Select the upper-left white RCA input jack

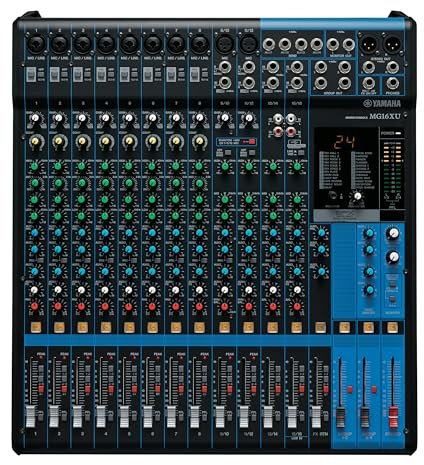(277, 118)
